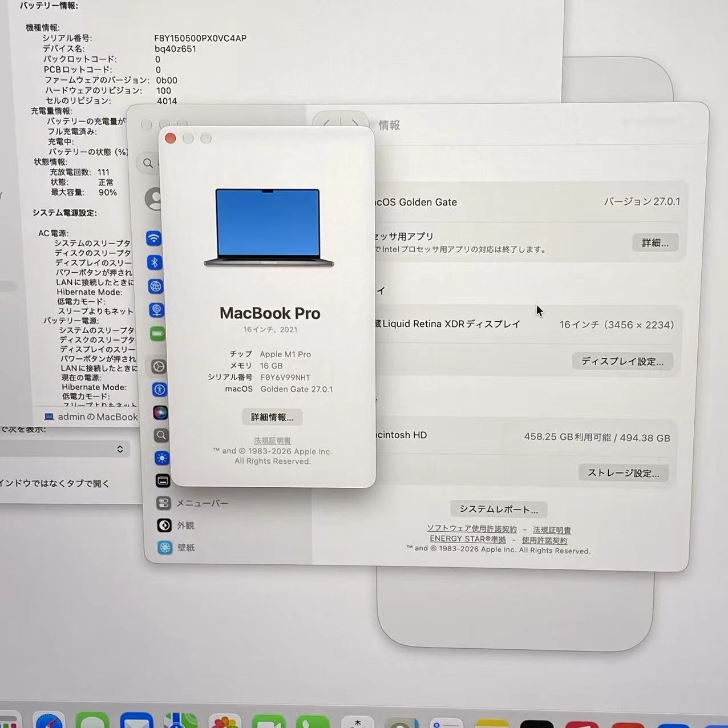Open Mail from the Dock

(136, 721)
